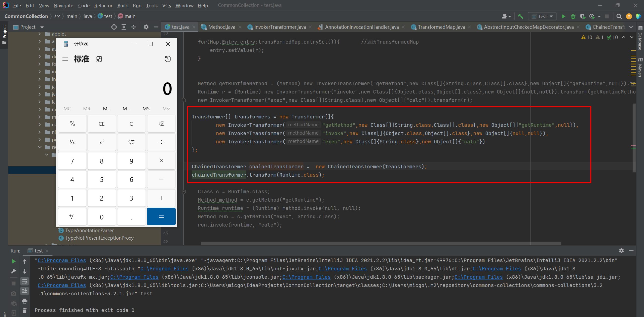Hide the Project tool window

[156, 27]
